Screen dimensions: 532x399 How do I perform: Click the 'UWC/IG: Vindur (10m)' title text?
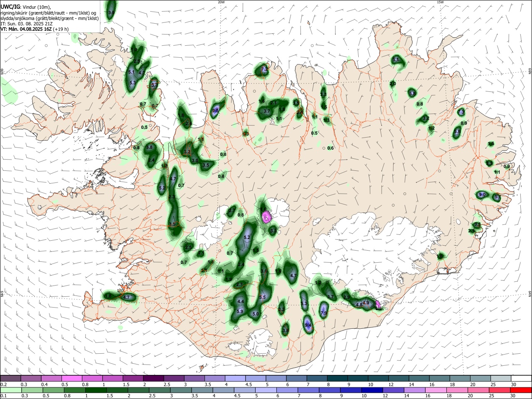click(x=25, y=7)
